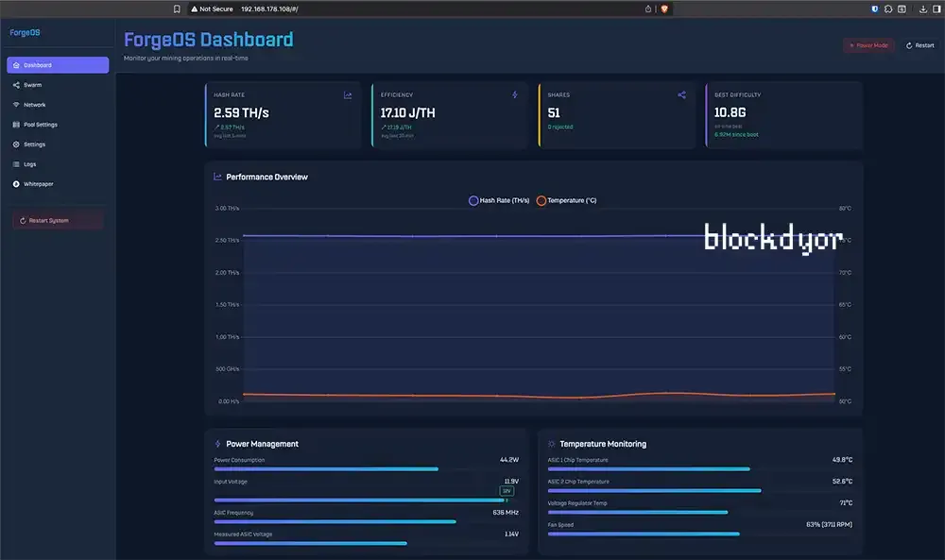Click the Swarm share-nodes icon

coord(16,85)
